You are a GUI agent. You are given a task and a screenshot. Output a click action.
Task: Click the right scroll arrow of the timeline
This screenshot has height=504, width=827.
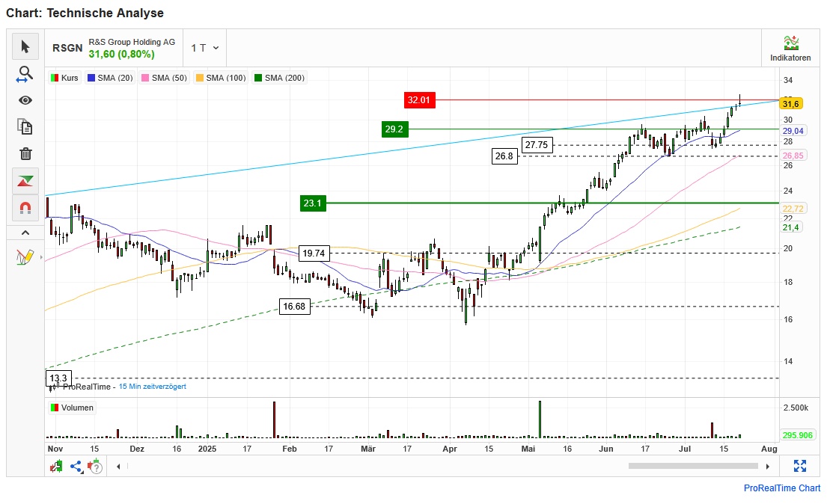pyautogui.click(x=768, y=466)
